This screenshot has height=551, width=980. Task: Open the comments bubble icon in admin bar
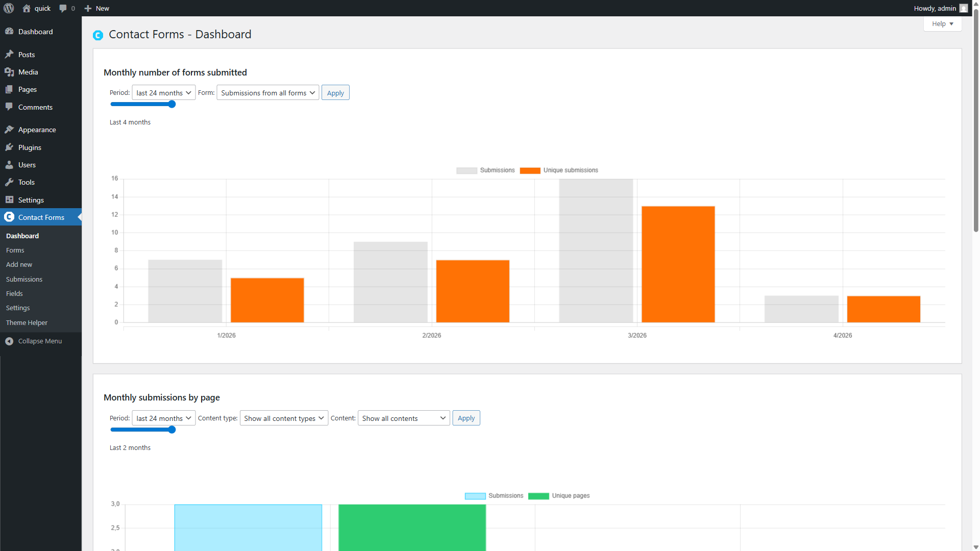pyautogui.click(x=63, y=8)
